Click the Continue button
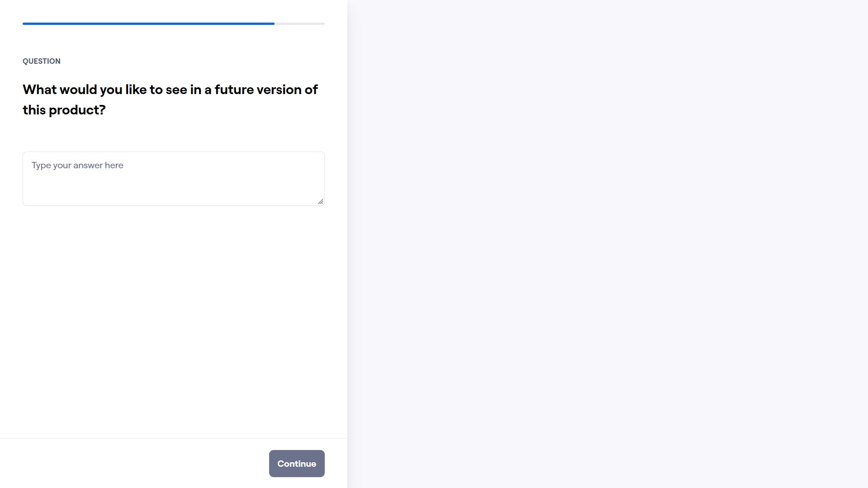This screenshot has width=868, height=488. point(297,463)
